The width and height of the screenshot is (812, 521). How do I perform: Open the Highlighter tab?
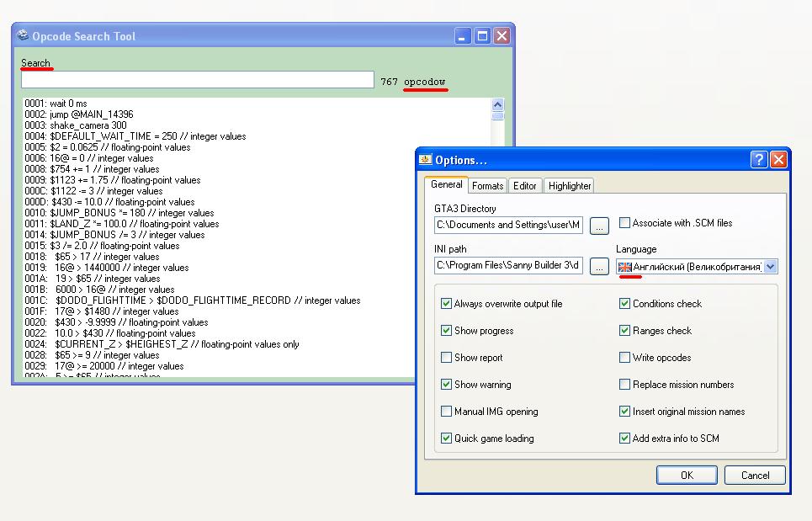point(570,185)
